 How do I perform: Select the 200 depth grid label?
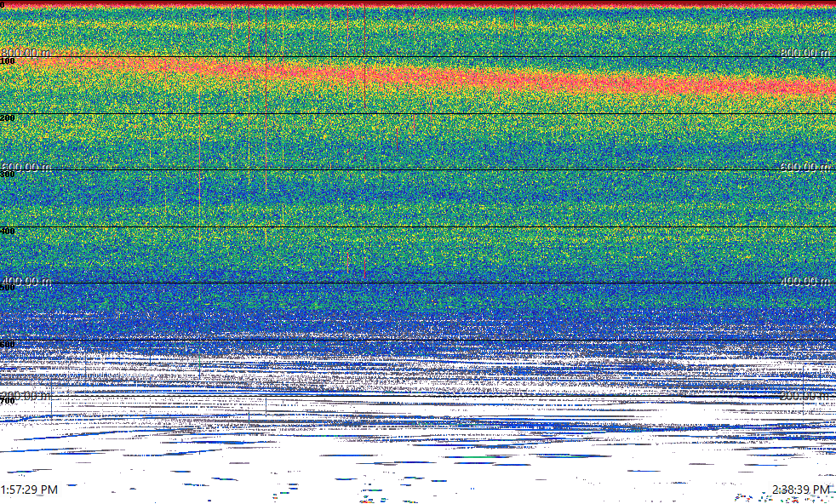click(x=8, y=117)
